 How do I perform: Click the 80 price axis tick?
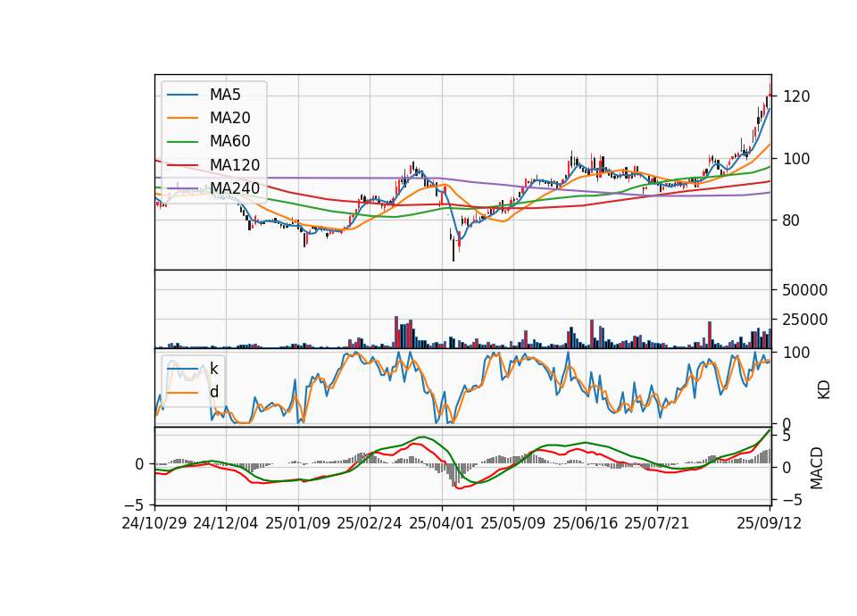[792, 221]
